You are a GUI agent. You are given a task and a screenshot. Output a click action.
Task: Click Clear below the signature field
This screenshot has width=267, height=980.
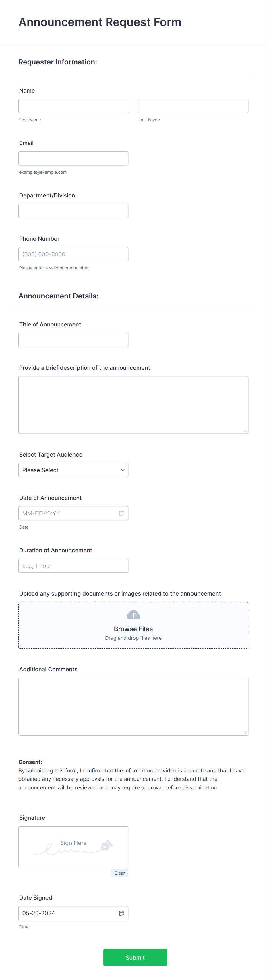click(x=119, y=873)
